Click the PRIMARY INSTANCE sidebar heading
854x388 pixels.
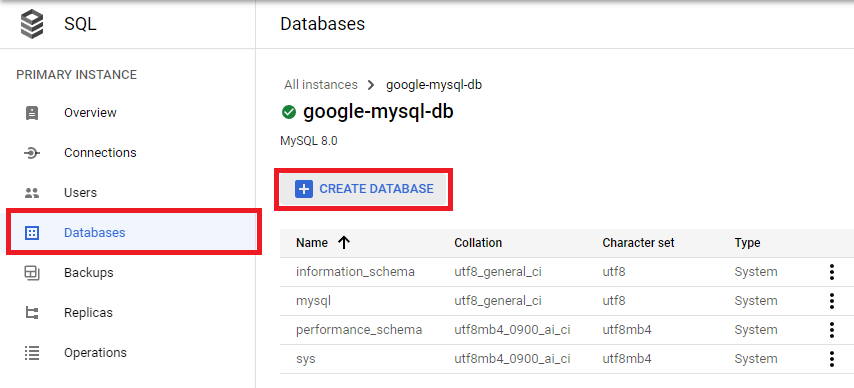77,75
